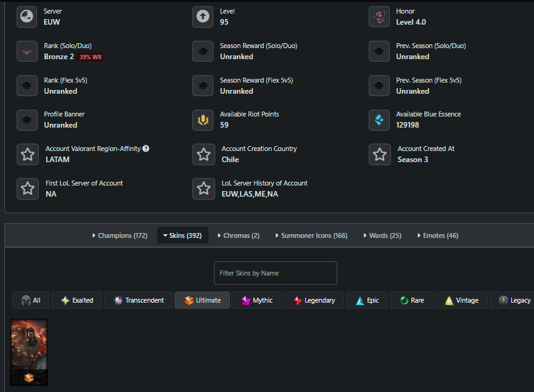Expand the Champions (172) section
Screen dimensions: 534x392
pos(120,235)
